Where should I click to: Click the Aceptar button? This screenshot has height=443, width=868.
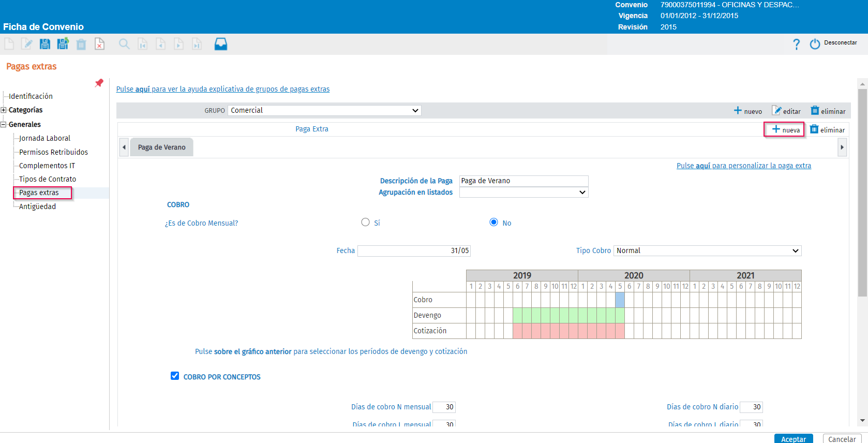(x=794, y=439)
